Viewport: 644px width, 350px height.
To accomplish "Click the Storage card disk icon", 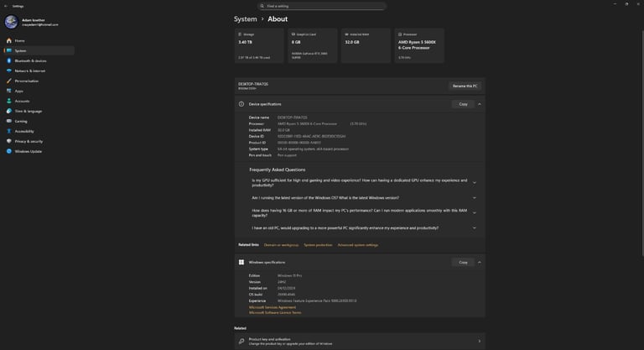I will pyautogui.click(x=240, y=34).
